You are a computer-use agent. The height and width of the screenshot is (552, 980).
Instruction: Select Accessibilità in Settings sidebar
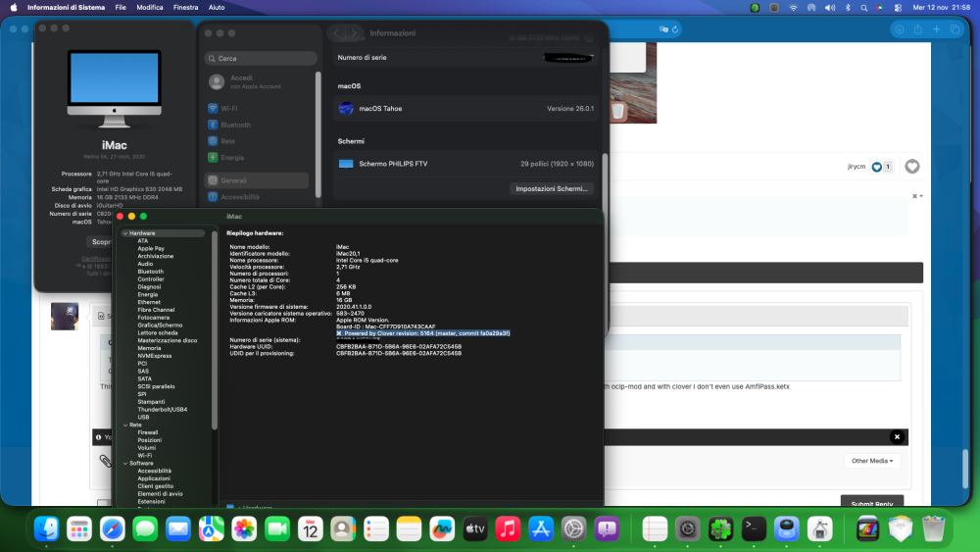click(258, 197)
